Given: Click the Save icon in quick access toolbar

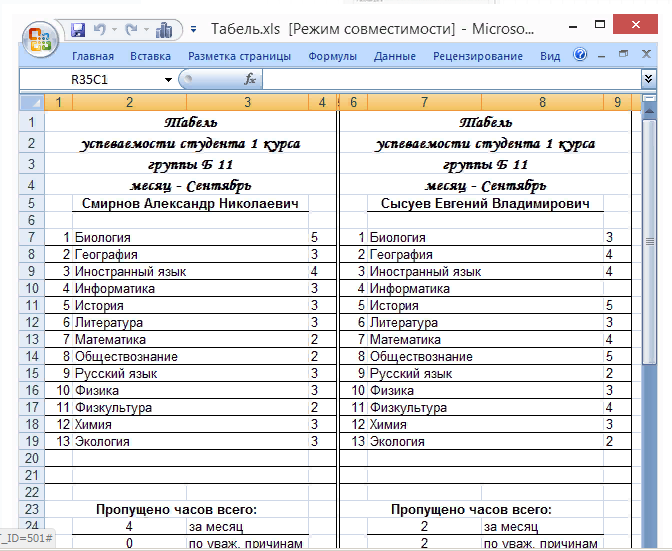Looking at the screenshot, I should tap(78, 30).
